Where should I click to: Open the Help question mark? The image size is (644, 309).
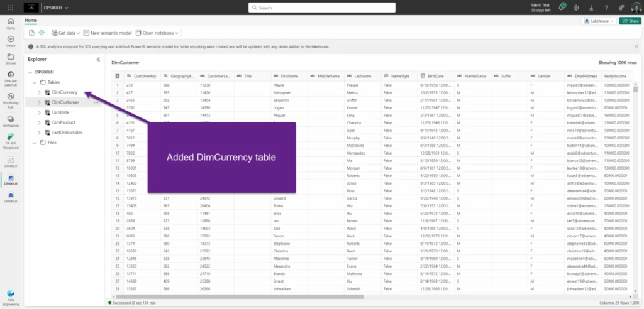click(606, 8)
